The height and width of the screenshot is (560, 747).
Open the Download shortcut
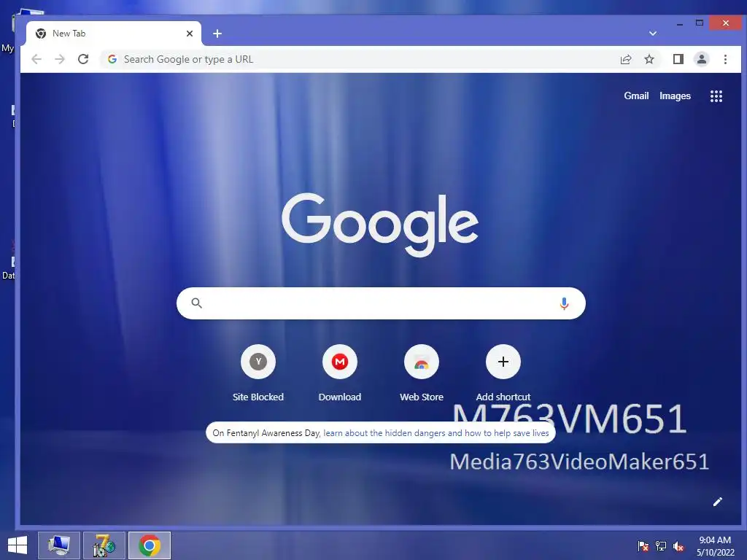pos(340,373)
